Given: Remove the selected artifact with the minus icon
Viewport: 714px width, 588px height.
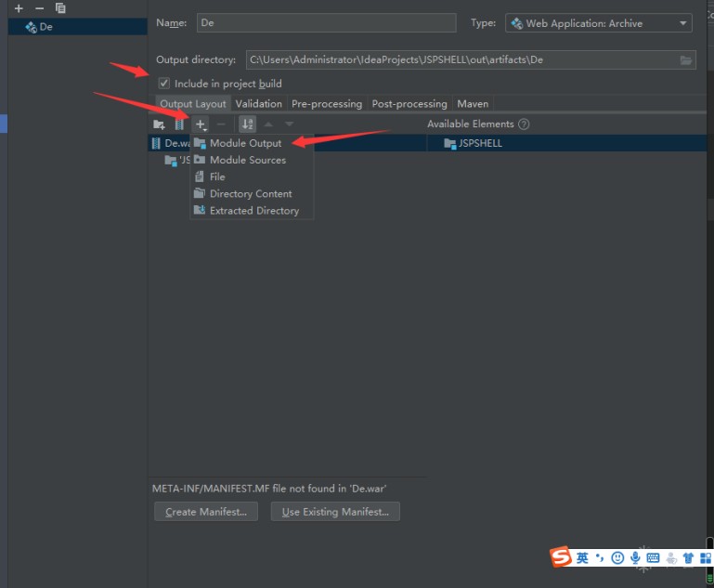Looking at the screenshot, I should pyautogui.click(x=40, y=8).
